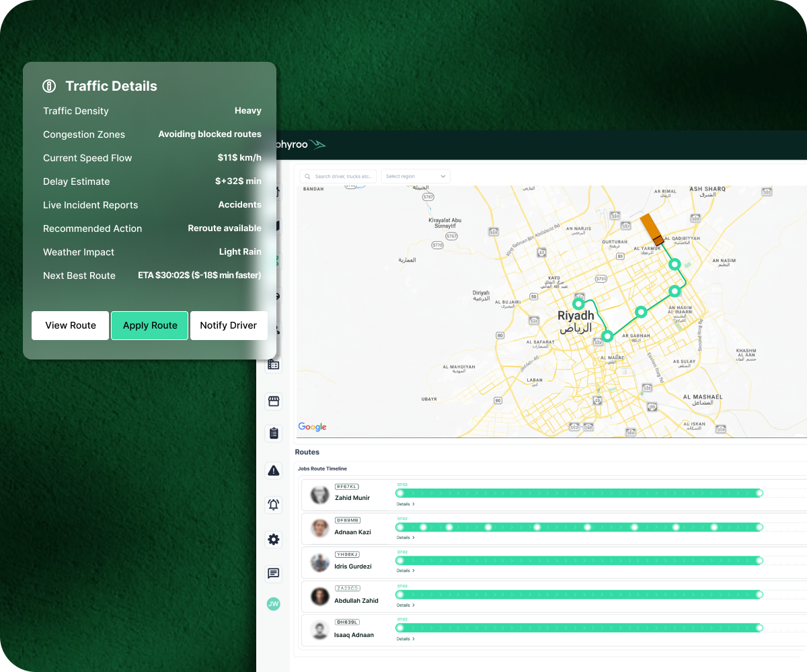Viewport: 807px width, 672px height.
Task: Click Idris Gurdezi's profile photo
Action: coord(319,562)
